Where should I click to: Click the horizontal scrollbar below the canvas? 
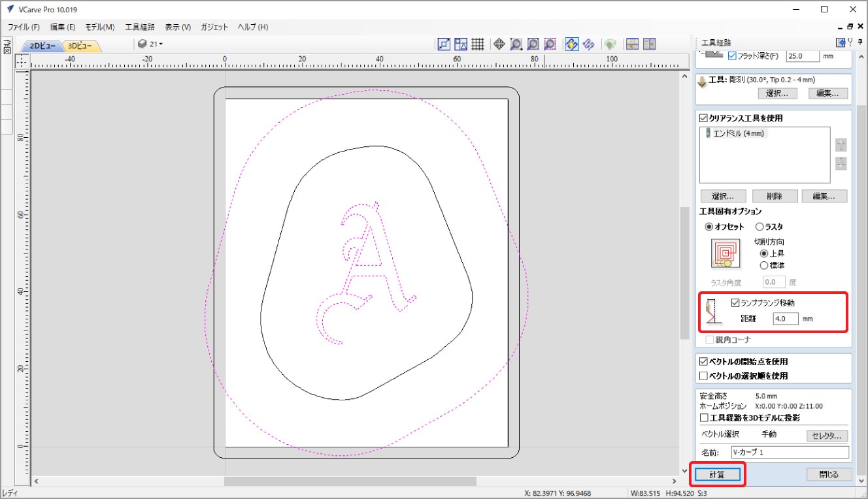tap(350, 481)
